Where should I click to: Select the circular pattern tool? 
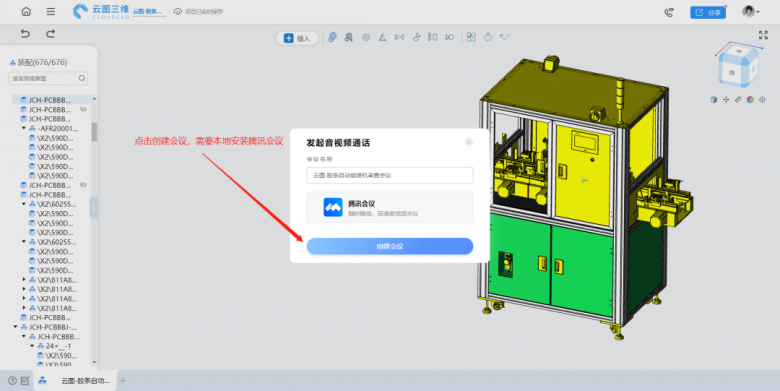(450, 37)
